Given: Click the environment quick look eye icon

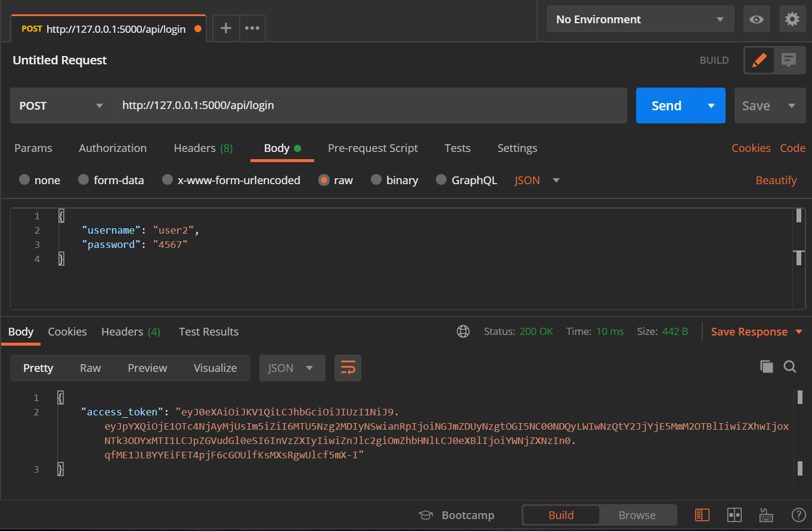Looking at the screenshot, I should click(757, 19).
